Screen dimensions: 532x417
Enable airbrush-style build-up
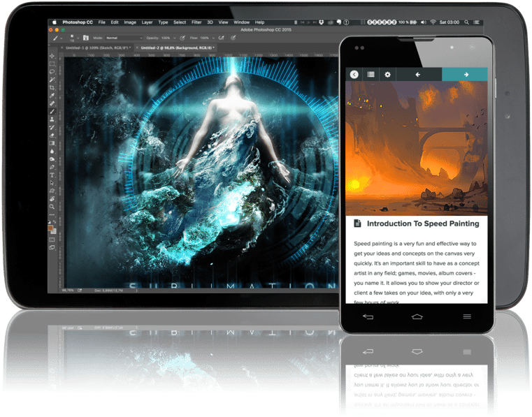222,38
